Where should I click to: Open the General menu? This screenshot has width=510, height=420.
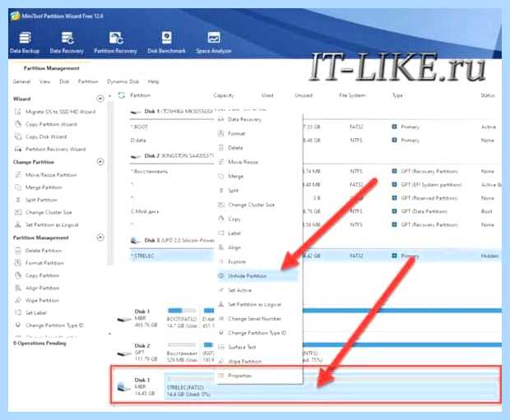pos(21,81)
